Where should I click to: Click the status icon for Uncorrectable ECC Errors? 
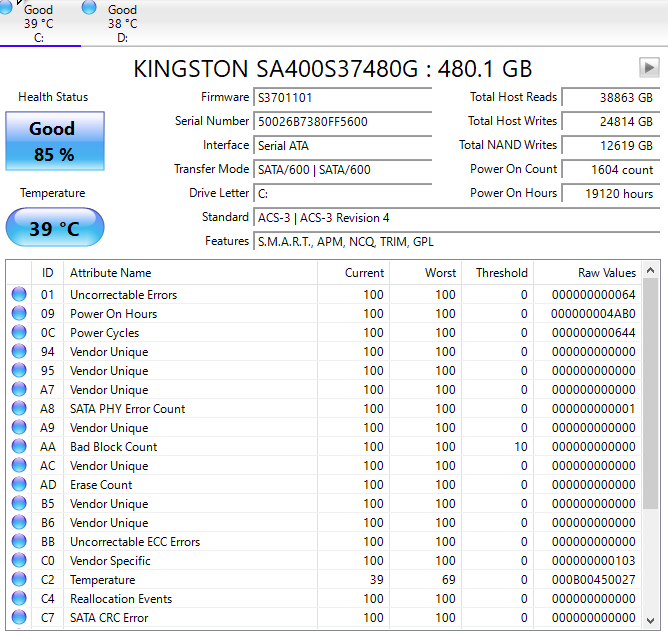(19, 541)
